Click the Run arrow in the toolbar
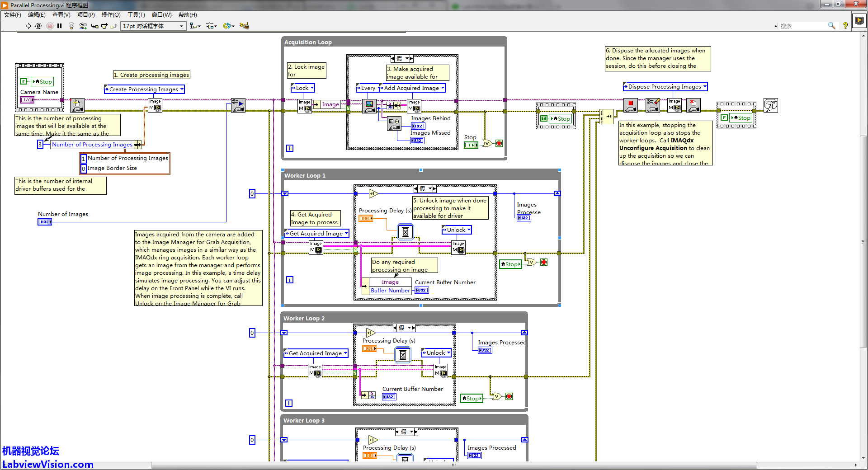Image resolution: width=868 pixels, height=470 pixels. tap(28, 26)
